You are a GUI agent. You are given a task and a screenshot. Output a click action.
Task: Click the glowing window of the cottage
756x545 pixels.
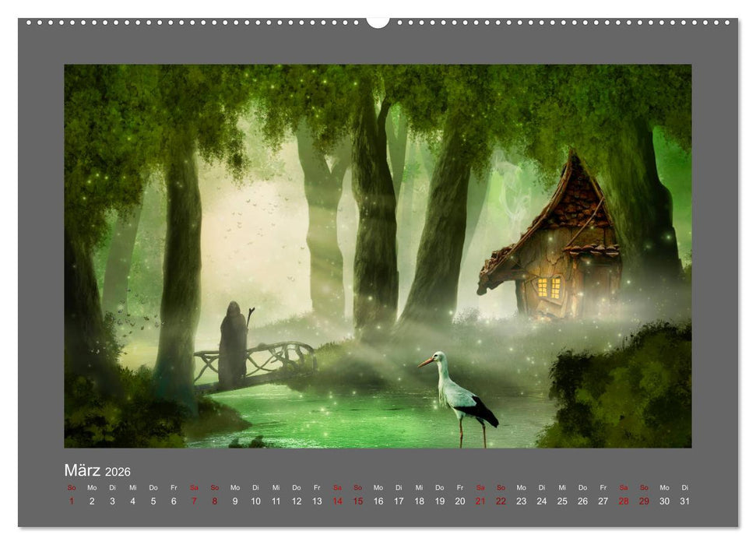click(548, 287)
